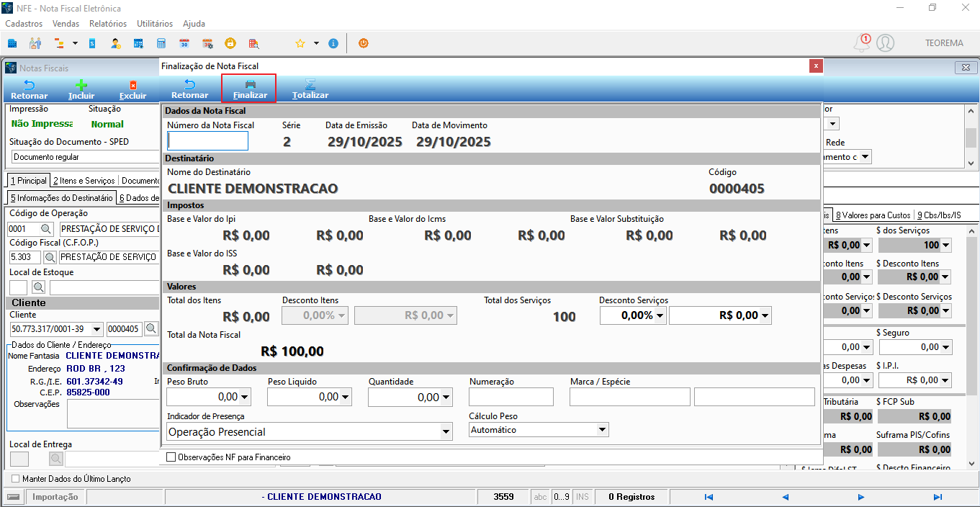Screen dimensions: 980x507
Task: Open the blue calendar schedule toolbar icon
Action: pos(138,43)
